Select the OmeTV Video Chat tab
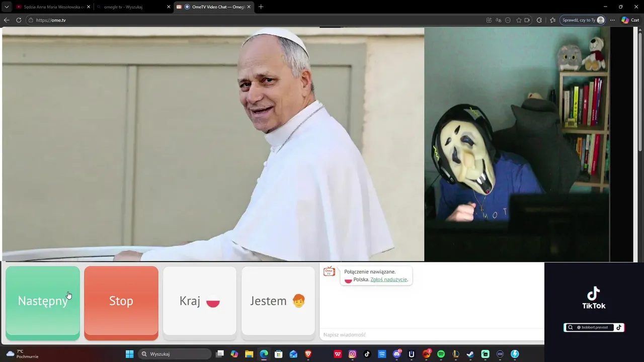The image size is (644, 362). click(x=214, y=7)
